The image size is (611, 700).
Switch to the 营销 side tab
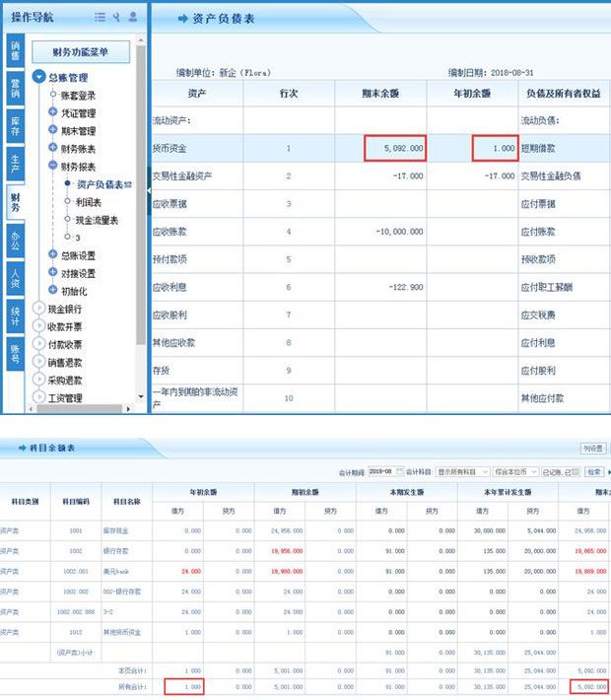click(x=15, y=89)
